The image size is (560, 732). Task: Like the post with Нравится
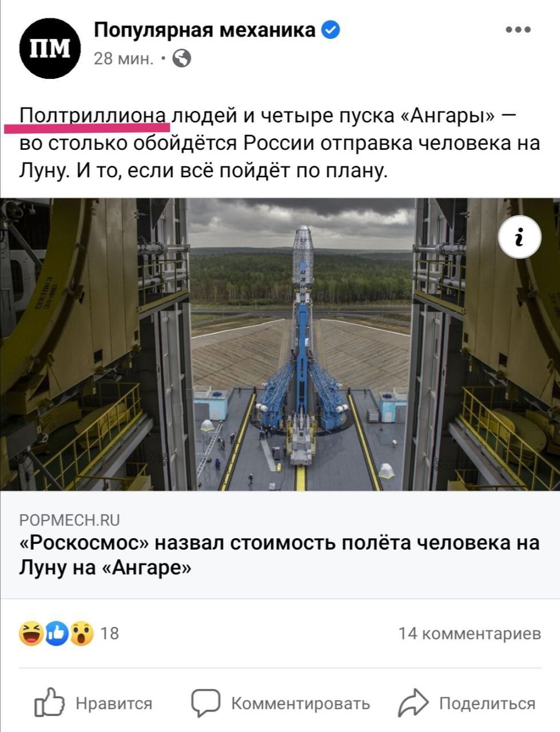93,703
